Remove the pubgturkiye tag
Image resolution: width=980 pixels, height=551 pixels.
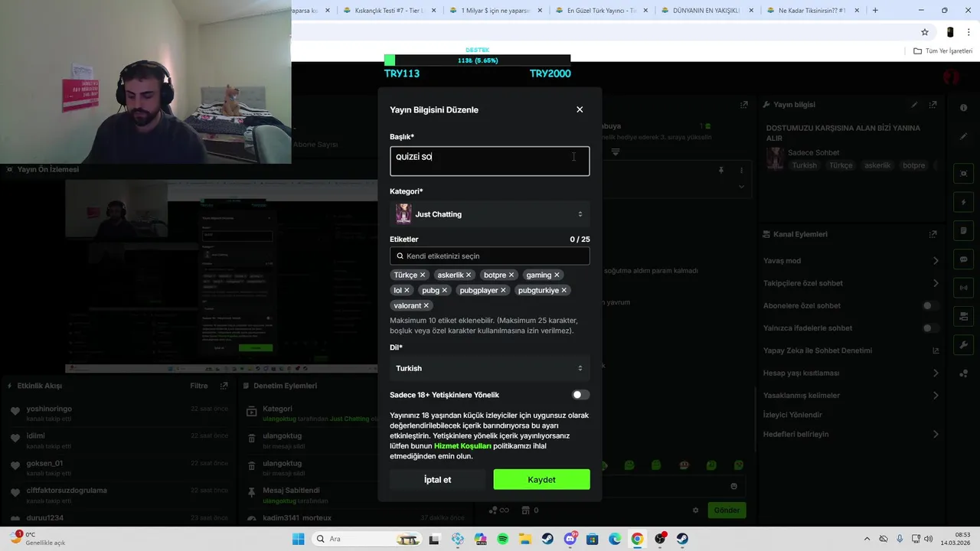[563, 290]
